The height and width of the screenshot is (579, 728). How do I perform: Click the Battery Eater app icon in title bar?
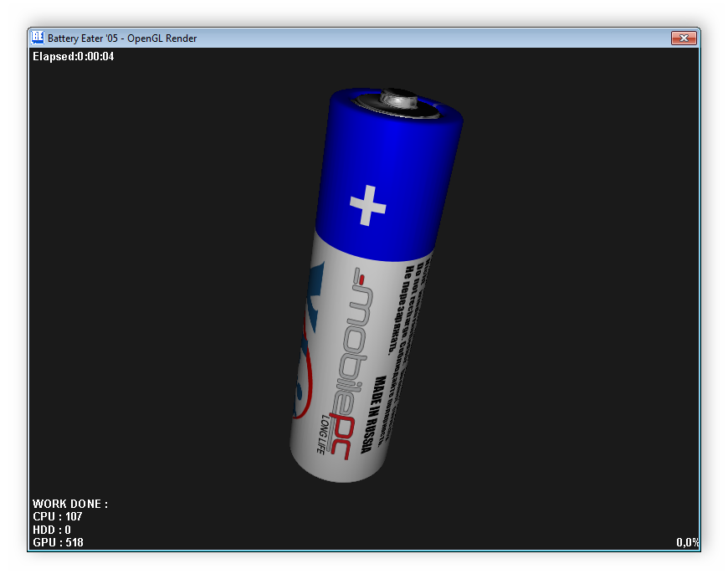pyautogui.click(x=38, y=38)
